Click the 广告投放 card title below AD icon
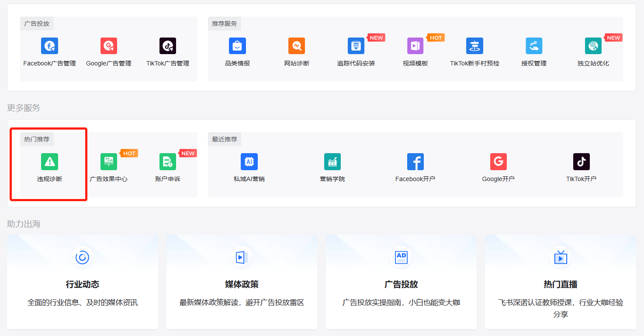Screen dimensions: 644x336 point(401,285)
